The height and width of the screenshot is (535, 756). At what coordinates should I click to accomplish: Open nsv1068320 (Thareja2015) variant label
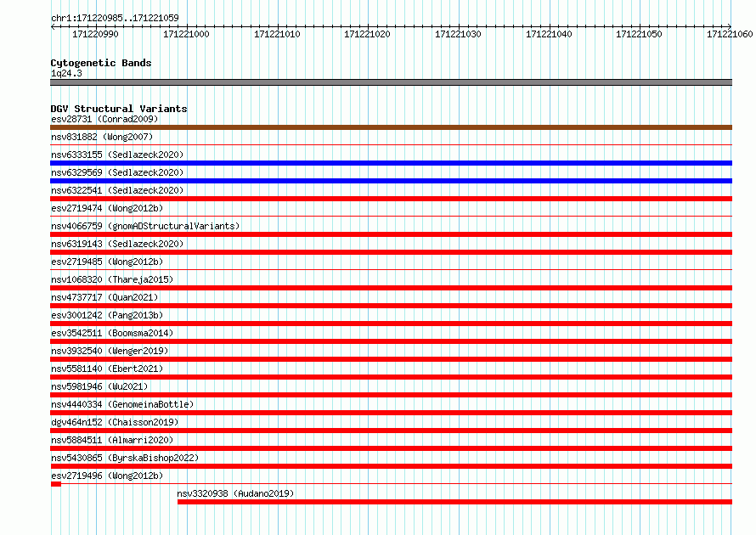pos(112,279)
